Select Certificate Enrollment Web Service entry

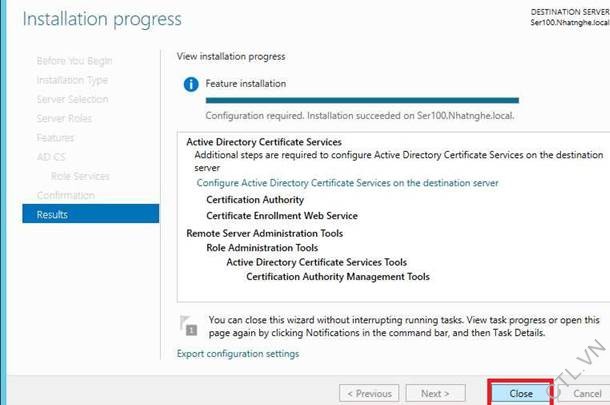pyautogui.click(x=281, y=215)
